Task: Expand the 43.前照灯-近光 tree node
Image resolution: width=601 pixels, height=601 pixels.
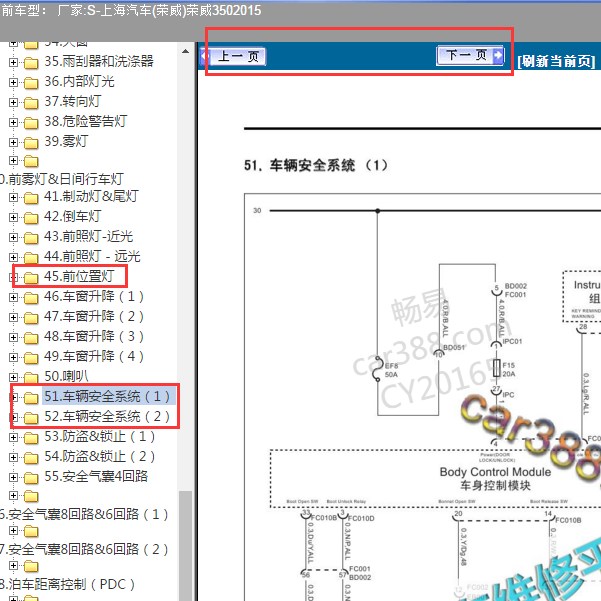Action: (13, 237)
